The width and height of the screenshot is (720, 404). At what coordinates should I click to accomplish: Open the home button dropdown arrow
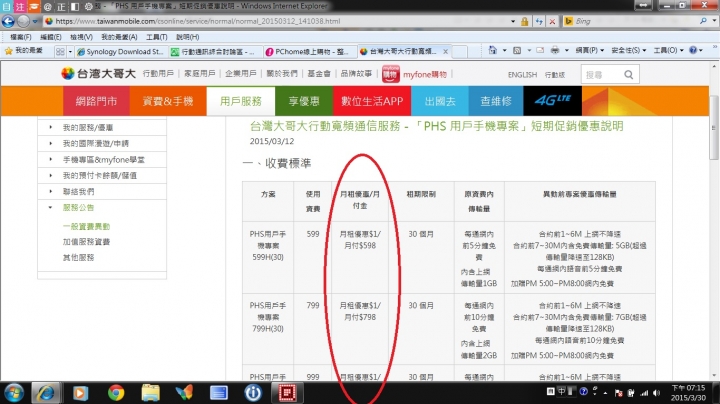click(504, 50)
